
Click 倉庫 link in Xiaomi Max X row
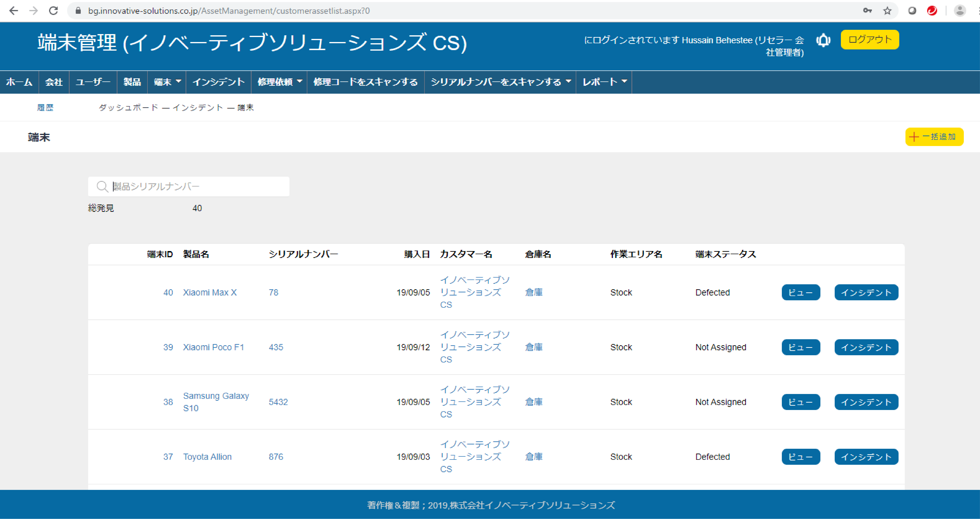tap(534, 292)
